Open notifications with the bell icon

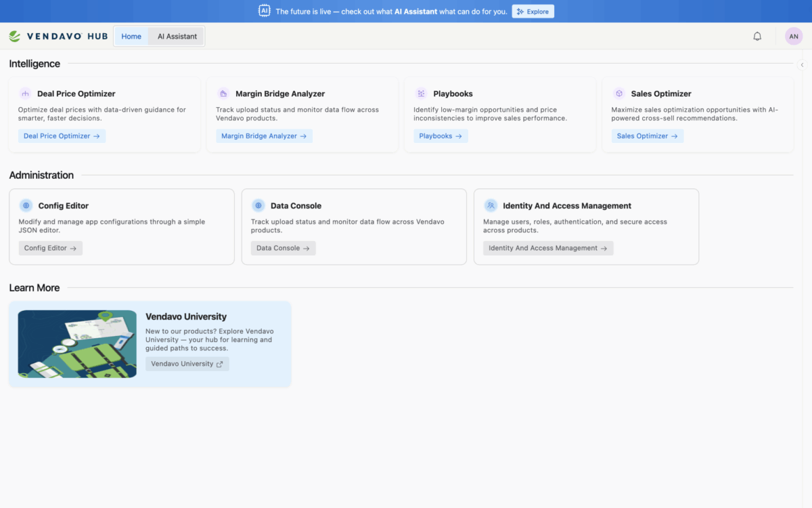pyautogui.click(x=757, y=36)
